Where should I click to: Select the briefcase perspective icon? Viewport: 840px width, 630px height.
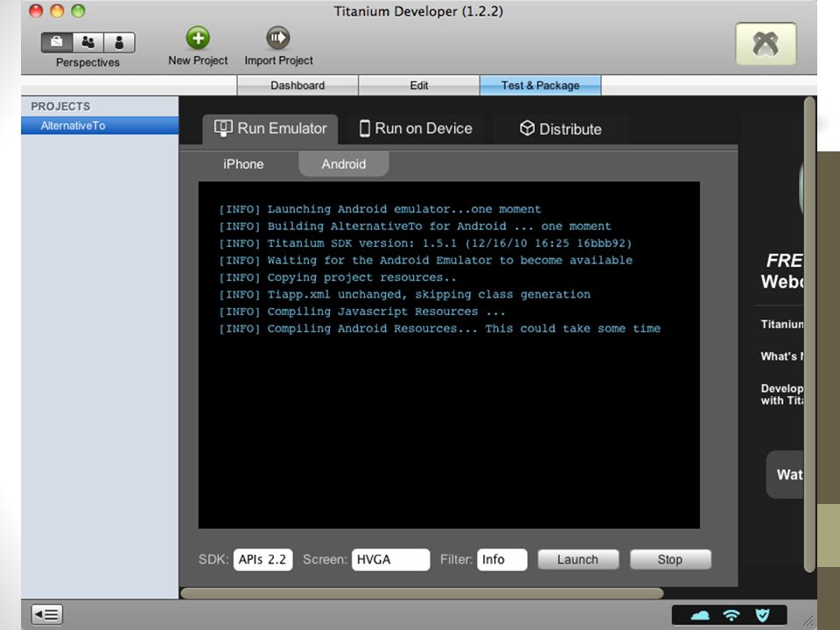tap(57, 42)
